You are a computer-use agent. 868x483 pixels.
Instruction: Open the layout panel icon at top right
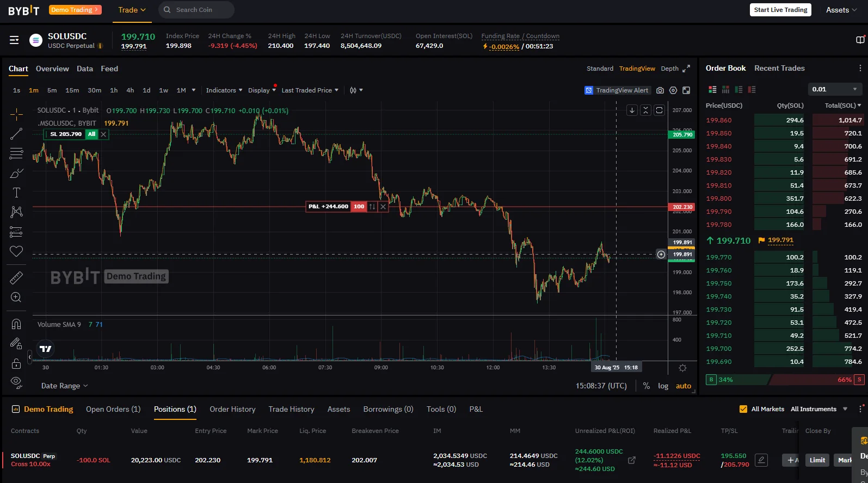pos(860,40)
